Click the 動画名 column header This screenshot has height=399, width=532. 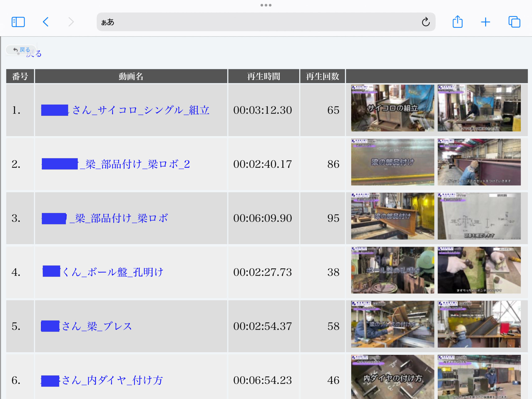(131, 76)
